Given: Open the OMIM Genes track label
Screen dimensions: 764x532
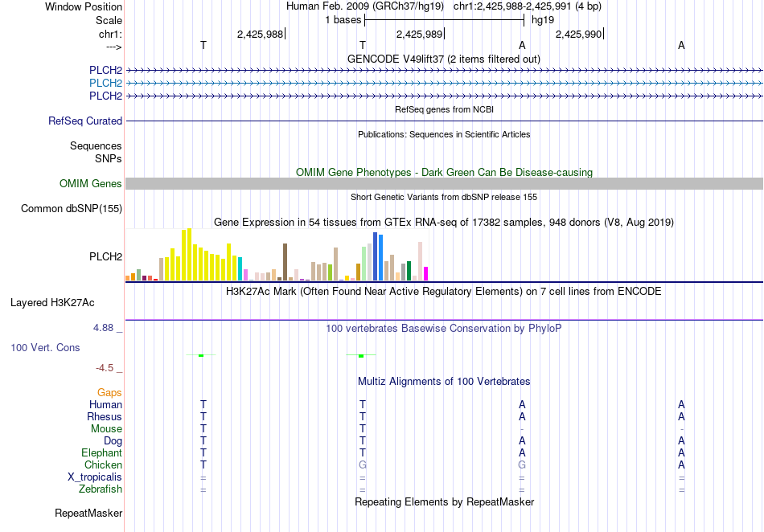Looking at the screenshot, I should click(x=91, y=183).
